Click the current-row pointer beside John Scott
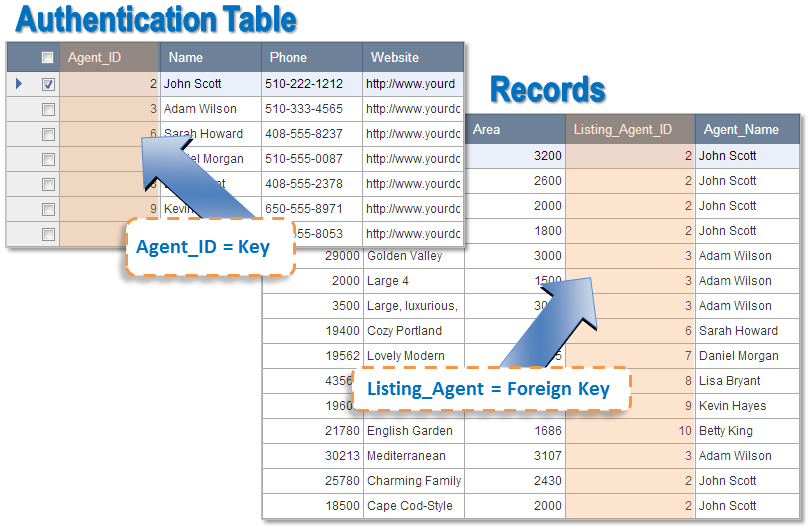 click(x=19, y=84)
